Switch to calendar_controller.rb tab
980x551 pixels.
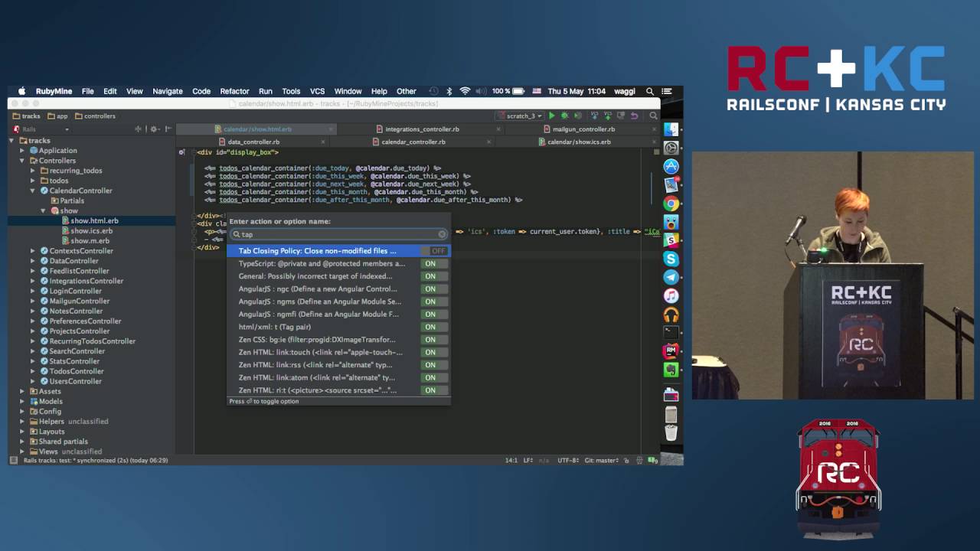pyautogui.click(x=413, y=142)
